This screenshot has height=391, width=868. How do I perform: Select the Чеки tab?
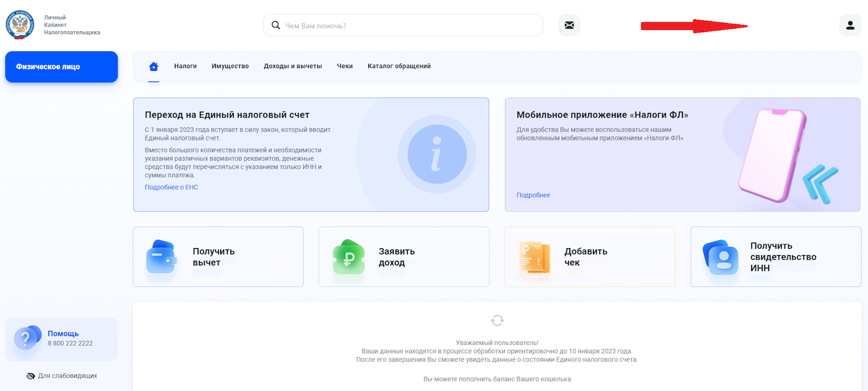pos(345,66)
